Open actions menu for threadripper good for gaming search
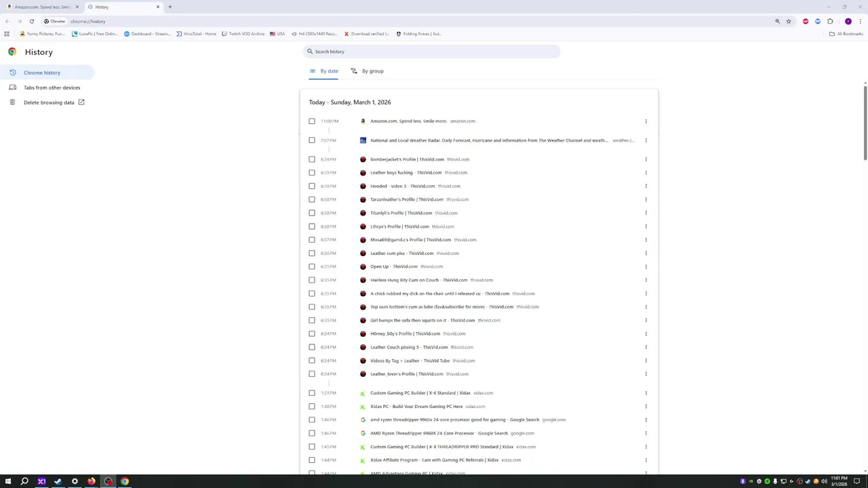The height and width of the screenshot is (488, 868). 646,420
